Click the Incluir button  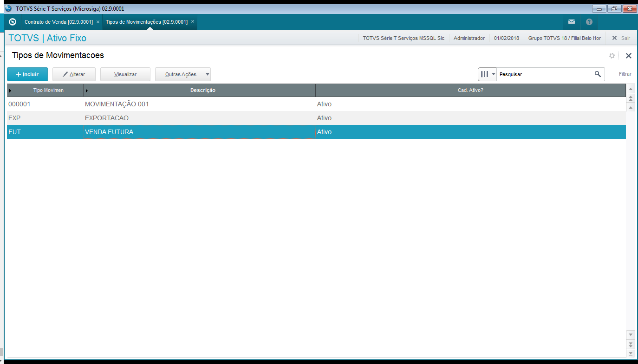pos(27,74)
